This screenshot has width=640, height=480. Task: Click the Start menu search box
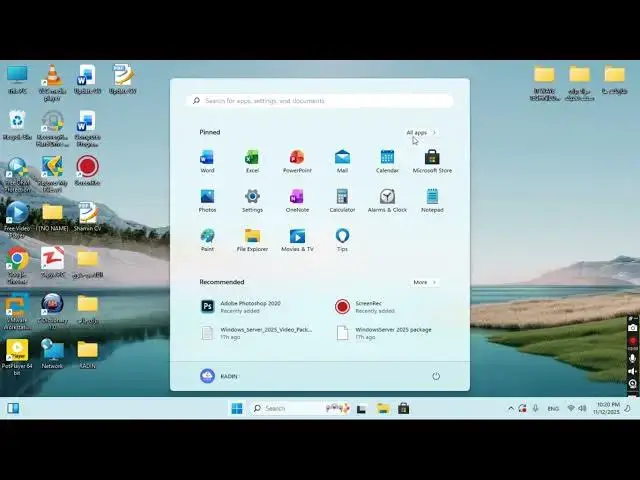point(320,100)
